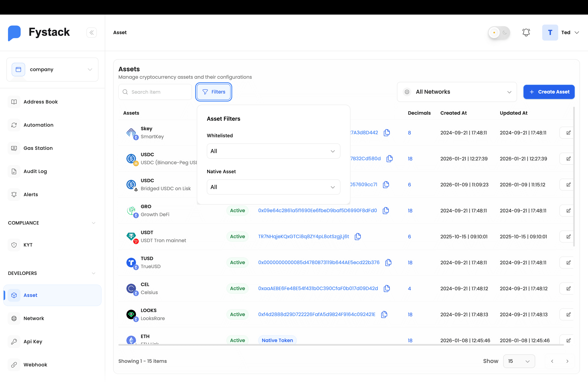Go to next page arrow

point(567,361)
